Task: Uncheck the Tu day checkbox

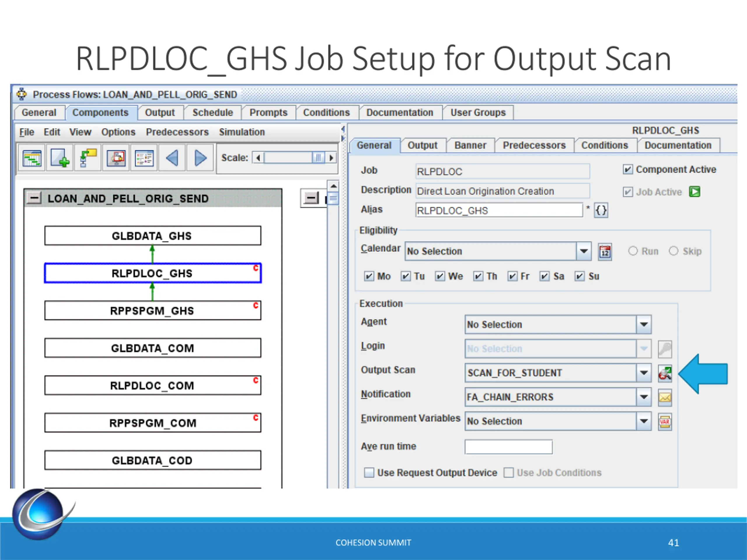Action: [x=405, y=276]
